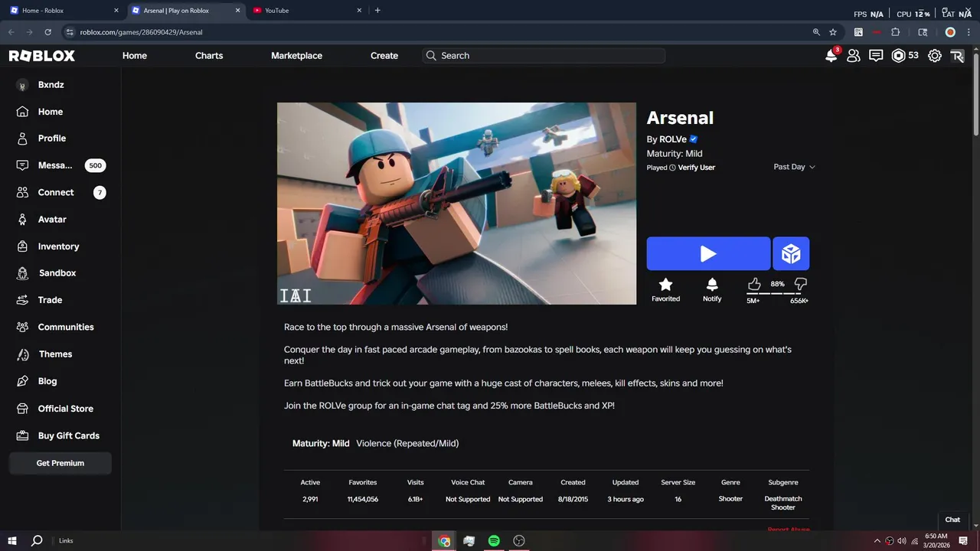Open a new browser tab

coord(377,11)
